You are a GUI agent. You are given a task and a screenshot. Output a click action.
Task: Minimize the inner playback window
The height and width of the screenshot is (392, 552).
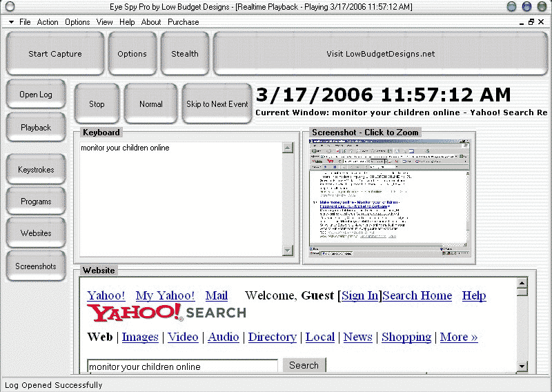[522, 22]
